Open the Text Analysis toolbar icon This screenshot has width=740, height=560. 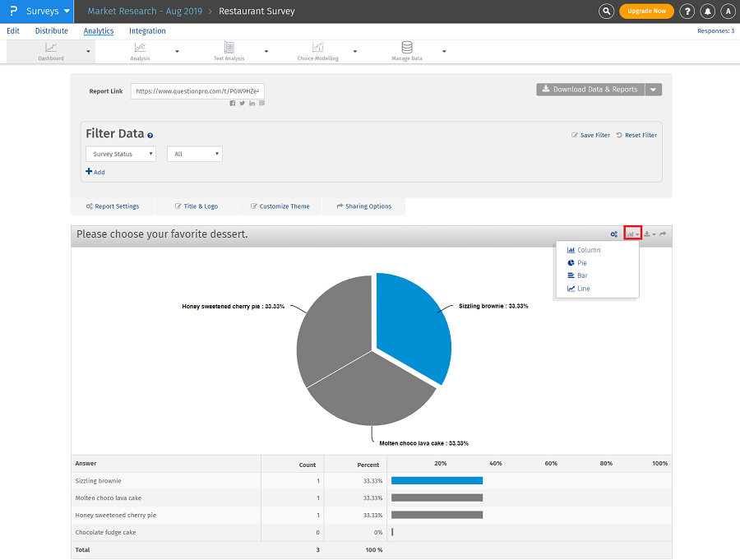click(x=229, y=49)
